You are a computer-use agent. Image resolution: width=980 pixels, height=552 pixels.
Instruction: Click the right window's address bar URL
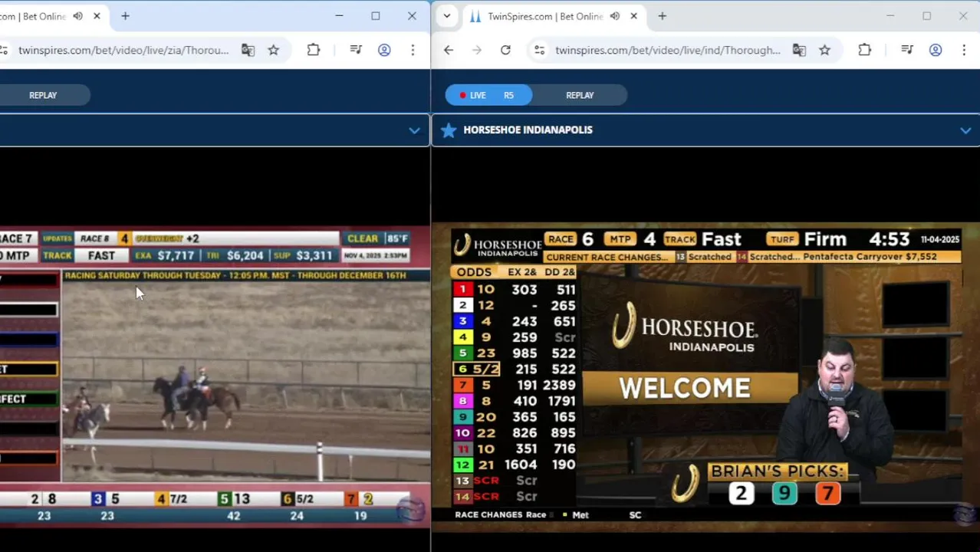(668, 50)
